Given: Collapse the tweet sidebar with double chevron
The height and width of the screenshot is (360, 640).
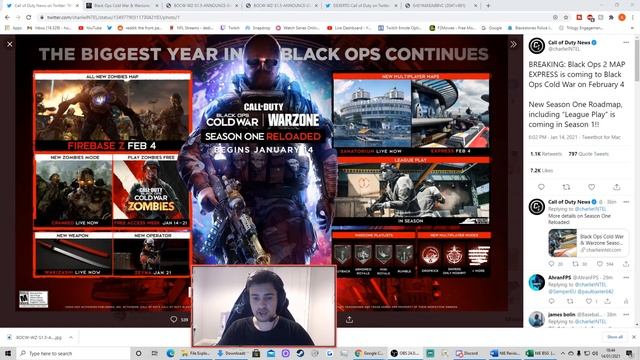Looking at the screenshot, I should (513, 44).
